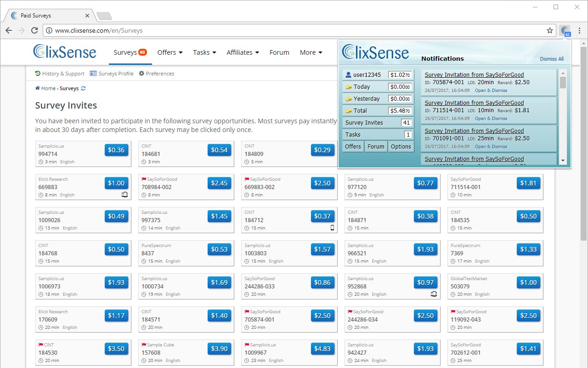Viewport: 588px width, 368px height.
Task: Start the $3.50 CINT survey 184530
Action: pyautogui.click(x=116, y=349)
